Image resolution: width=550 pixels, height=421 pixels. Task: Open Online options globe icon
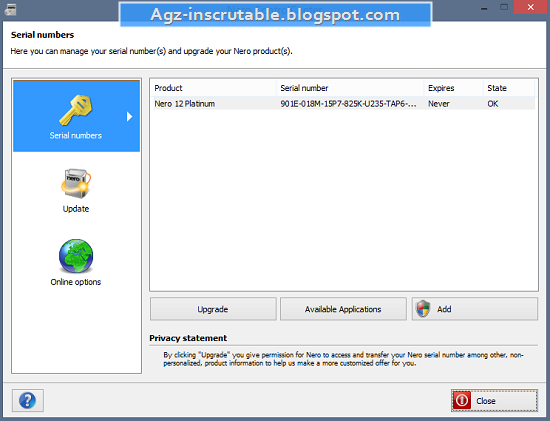point(76,256)
